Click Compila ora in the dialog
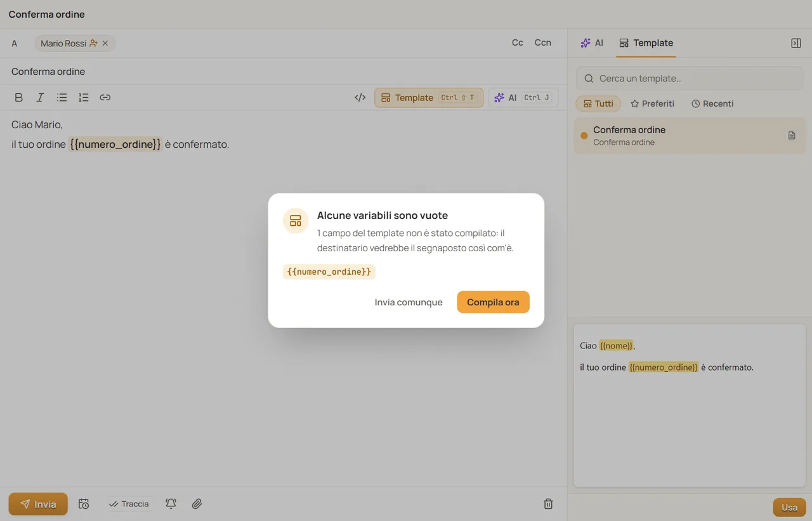The width and height of the screenshot is (812, 521). coord(493,302)
